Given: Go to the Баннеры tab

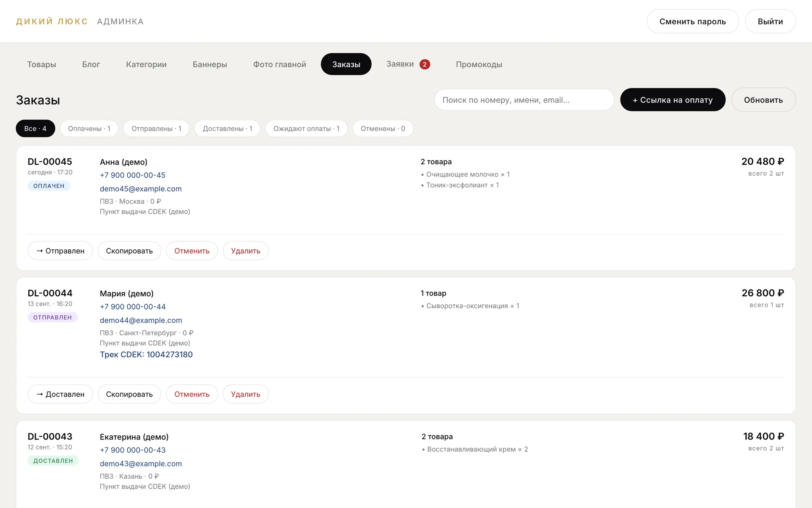Looking at the screenshot, I should coord(210,64).
